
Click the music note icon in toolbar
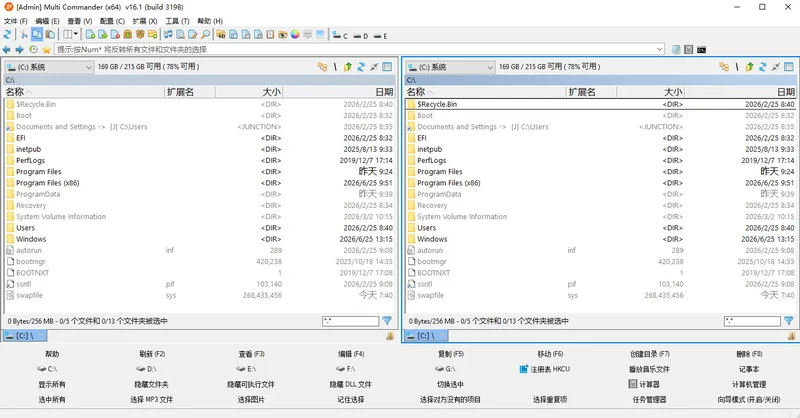pos(168,34)
